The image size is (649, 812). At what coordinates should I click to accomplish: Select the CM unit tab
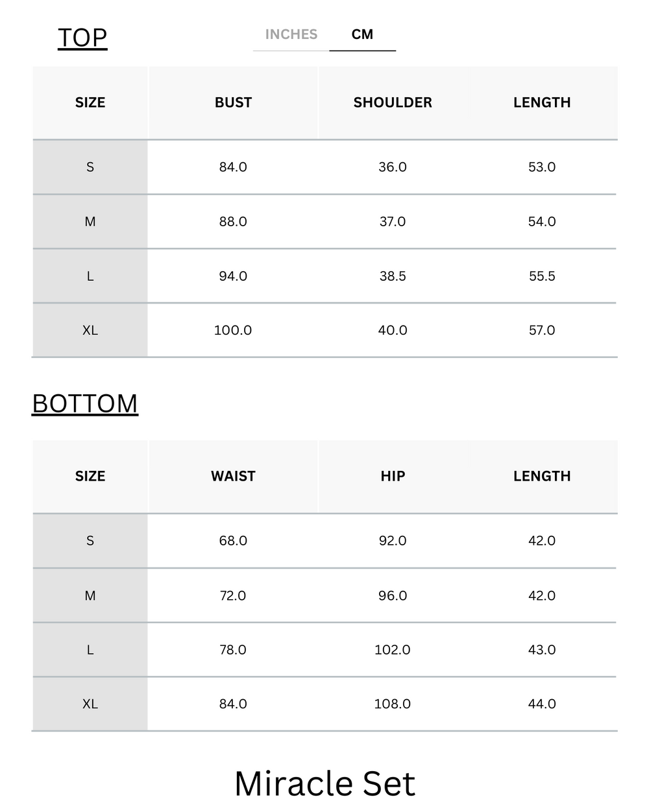(x=362, y=35)
